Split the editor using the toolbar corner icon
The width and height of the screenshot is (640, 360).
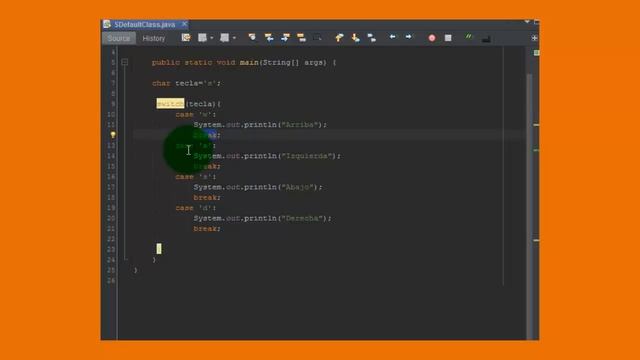[534, 38]
